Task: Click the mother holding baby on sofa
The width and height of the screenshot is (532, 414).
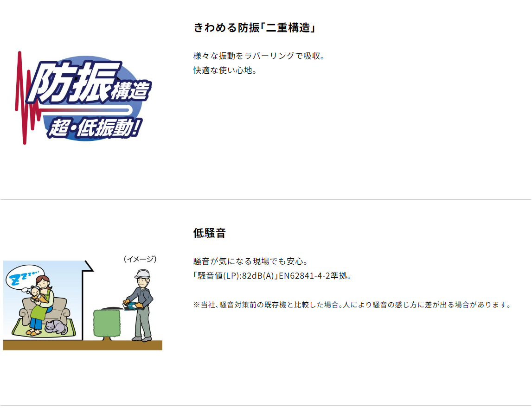Action: point(40,304)
